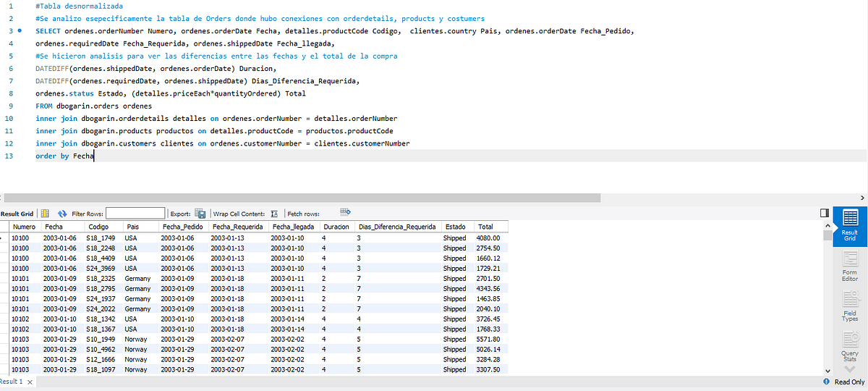Click the cell with code S10_4962
This screenshot has height=391, width=868.
pos(103,349)
